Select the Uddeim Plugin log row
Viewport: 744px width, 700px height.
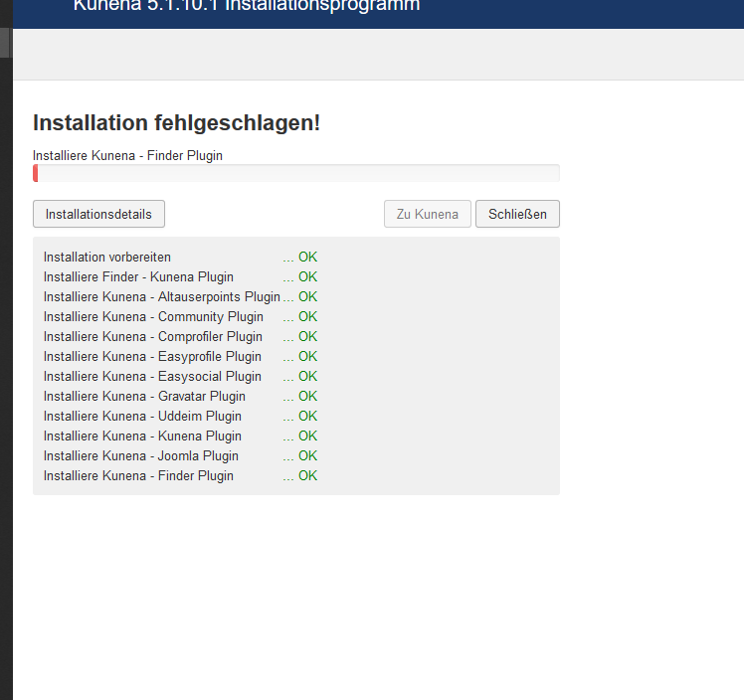(180, 417)
